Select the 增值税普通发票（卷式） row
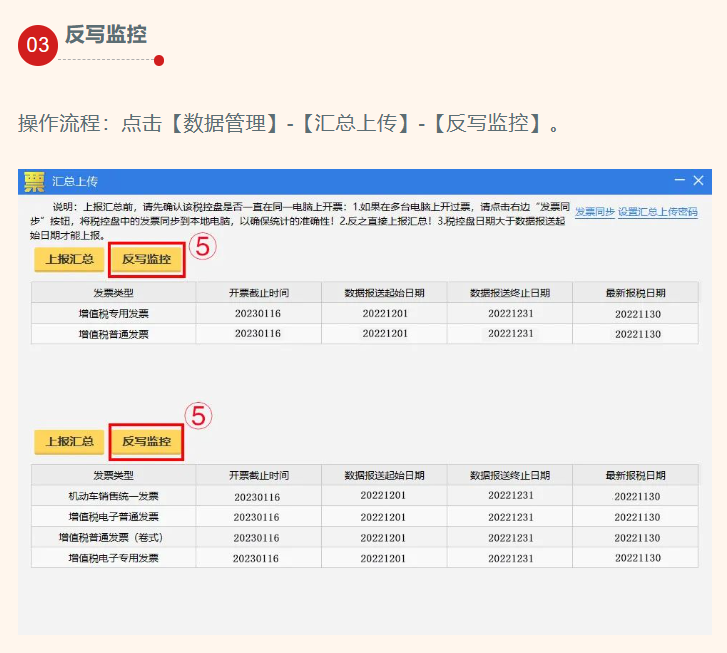This screenshot has width=727, height=653. click(x=113, y=538)
